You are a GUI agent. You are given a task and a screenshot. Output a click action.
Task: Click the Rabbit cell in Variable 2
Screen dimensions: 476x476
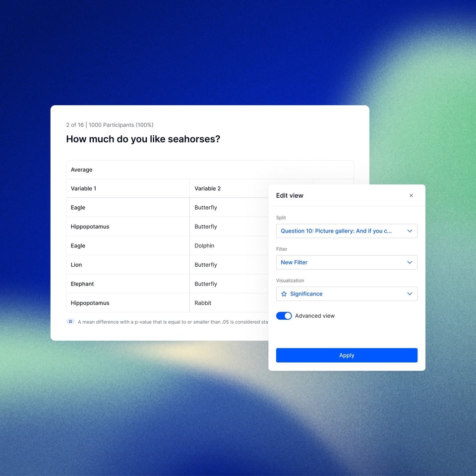point(203,303)
